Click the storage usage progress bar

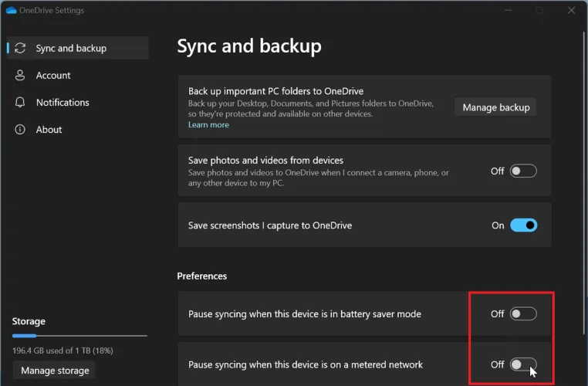(x=79, y=336)
